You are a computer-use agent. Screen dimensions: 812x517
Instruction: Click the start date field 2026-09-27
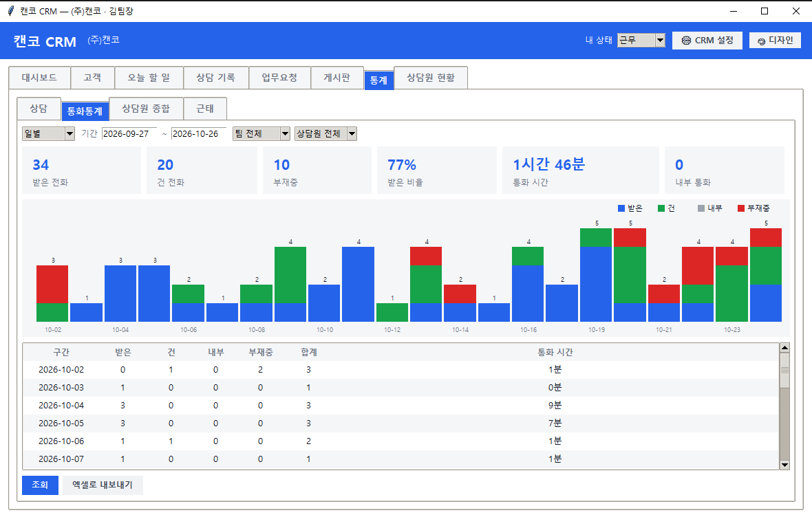[x=129, y=133]
